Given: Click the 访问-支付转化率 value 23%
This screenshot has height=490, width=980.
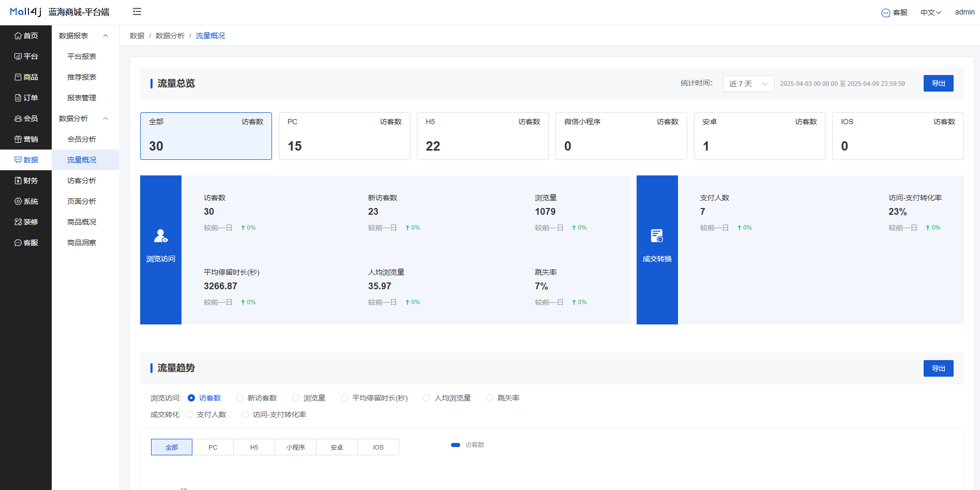Looking at the screenshot, I should 897,212.
